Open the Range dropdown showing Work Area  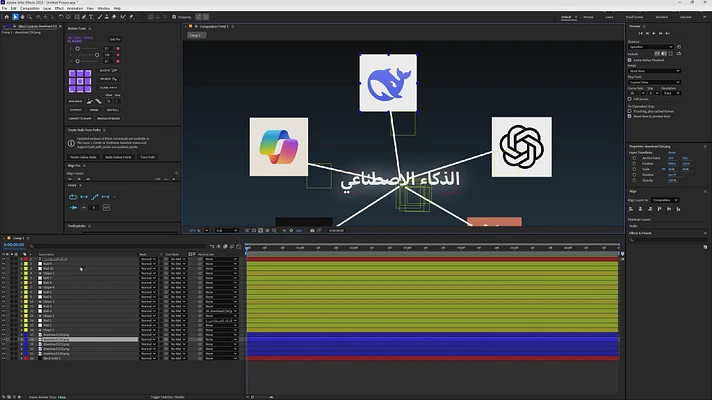click(x=654, y=71)
